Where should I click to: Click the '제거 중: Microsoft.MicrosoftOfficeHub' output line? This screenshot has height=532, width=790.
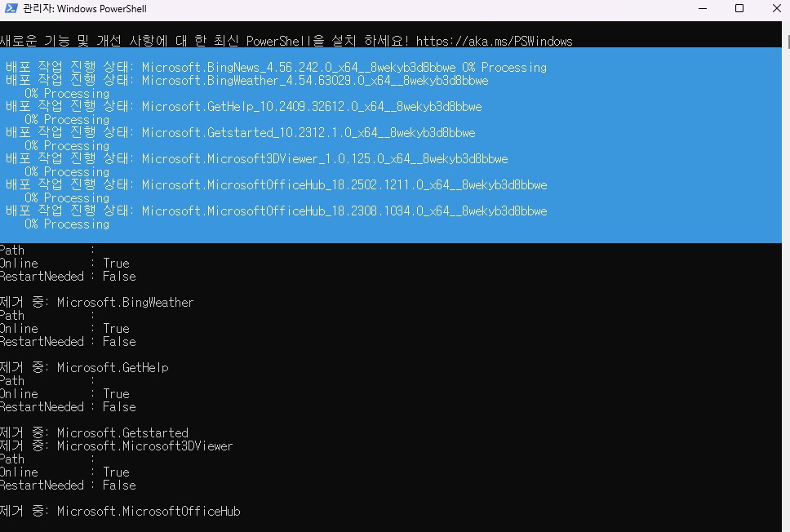(x=119, y=511)
